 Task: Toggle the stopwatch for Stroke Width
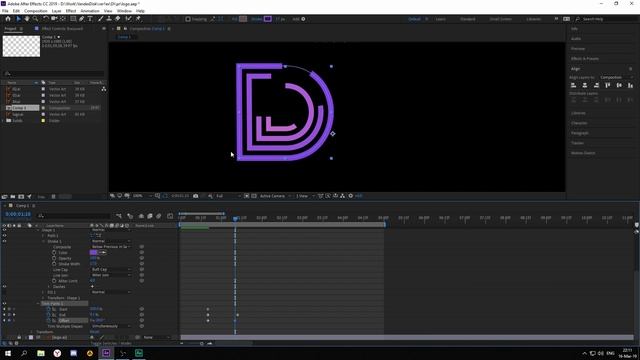[54, 264]
